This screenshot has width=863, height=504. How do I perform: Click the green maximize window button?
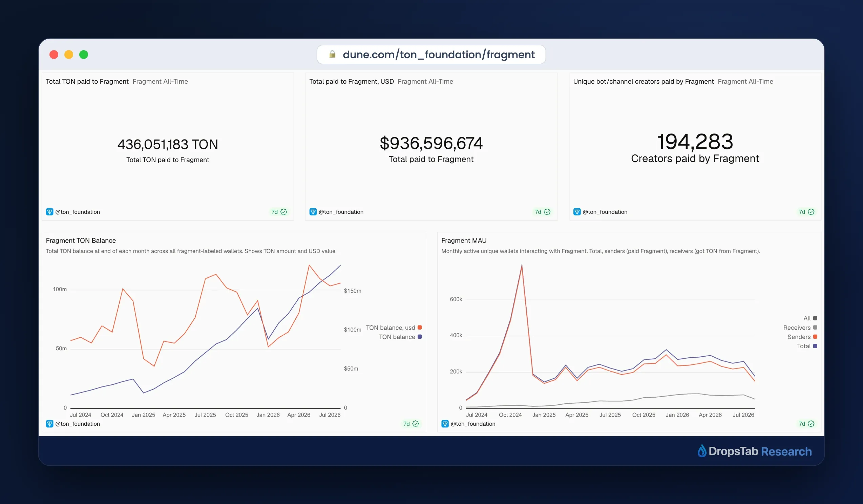pyautogui.click(x=84, y=55)
